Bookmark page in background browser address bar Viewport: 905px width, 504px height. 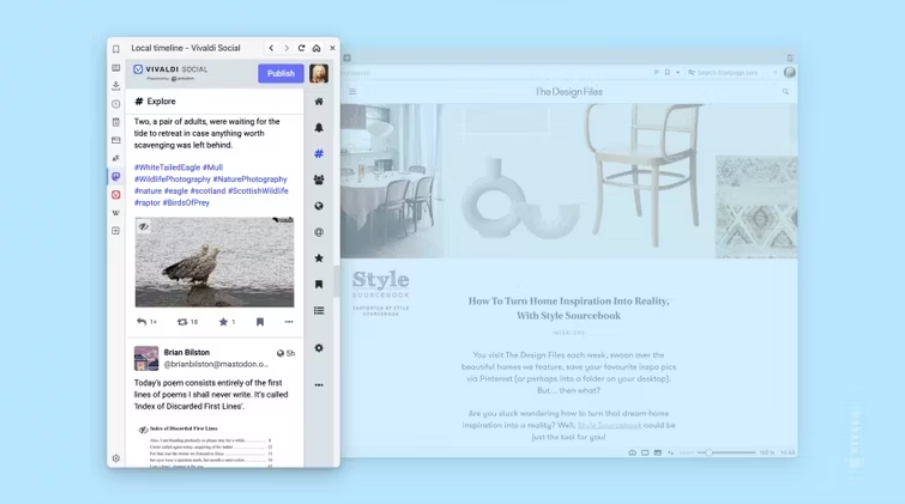click(667, 73)
